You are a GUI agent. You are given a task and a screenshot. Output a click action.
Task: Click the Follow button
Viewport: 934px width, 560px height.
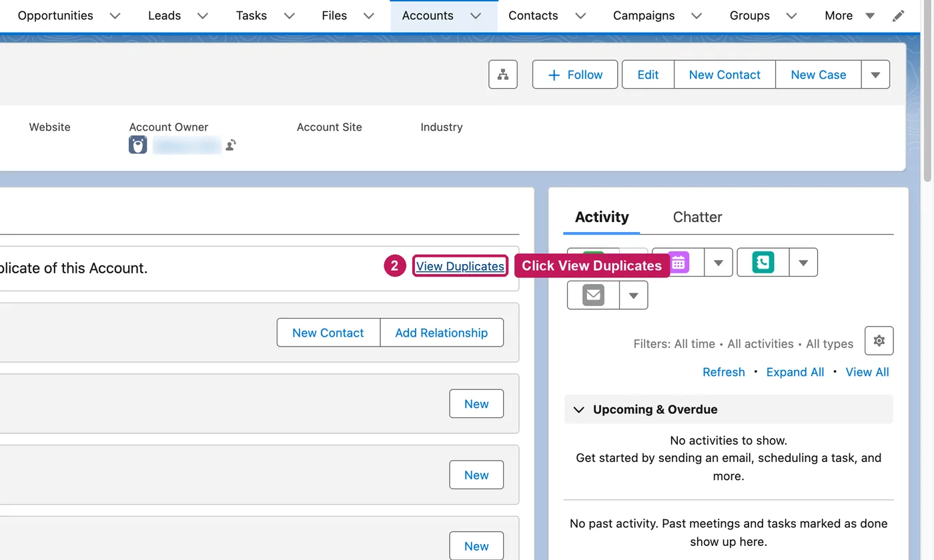coord(575,75)
